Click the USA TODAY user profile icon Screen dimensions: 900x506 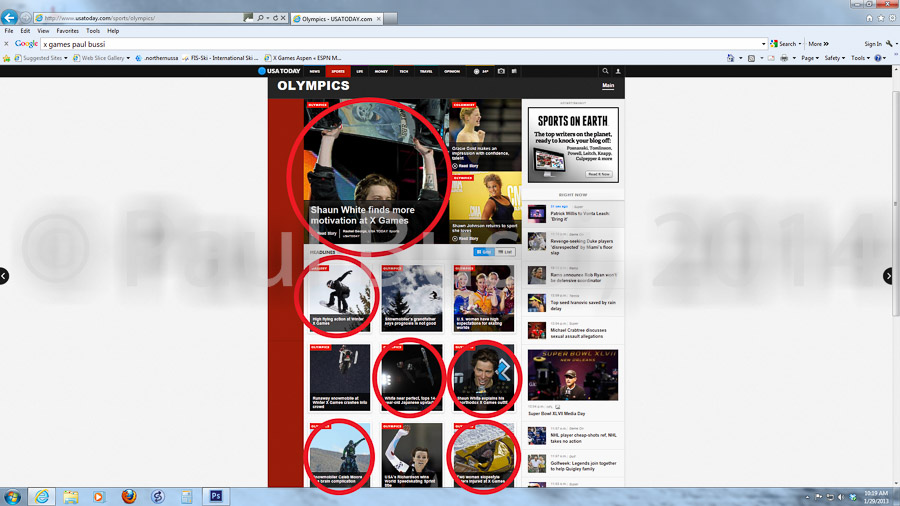(618, 71)
